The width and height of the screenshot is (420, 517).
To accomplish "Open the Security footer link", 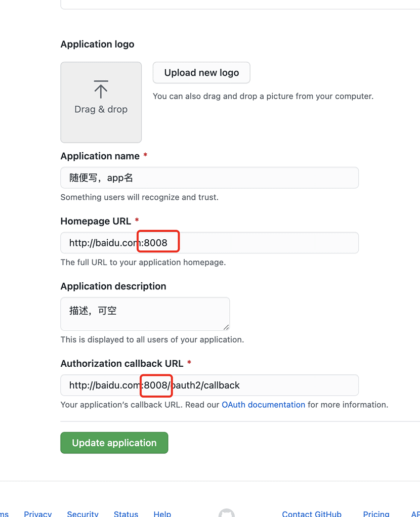I will click(82, 513).
